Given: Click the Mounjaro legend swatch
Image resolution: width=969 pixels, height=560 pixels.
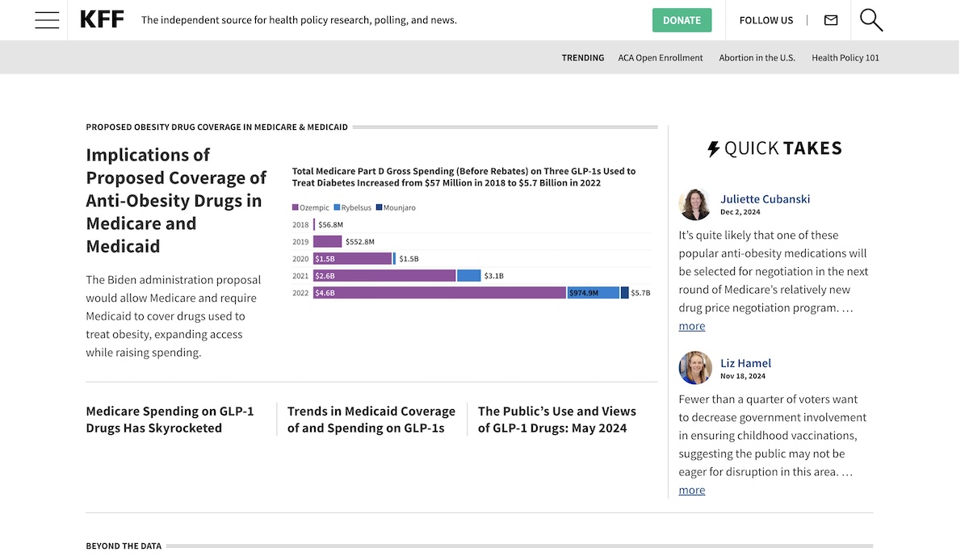Looking at the screenshot, I should (x=380, y=208).
